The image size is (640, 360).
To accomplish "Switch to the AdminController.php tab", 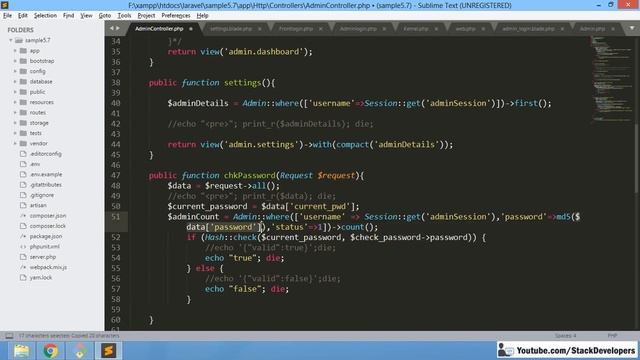I will coord(159,29).
